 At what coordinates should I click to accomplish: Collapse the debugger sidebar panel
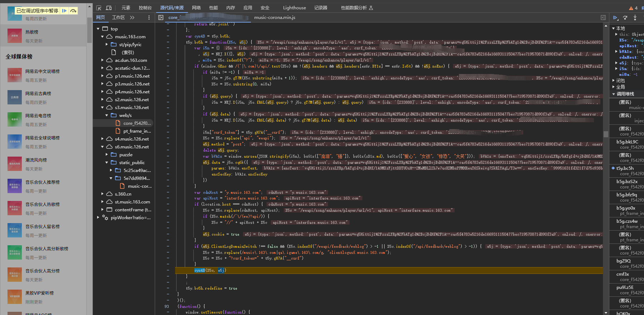(603, 18)
